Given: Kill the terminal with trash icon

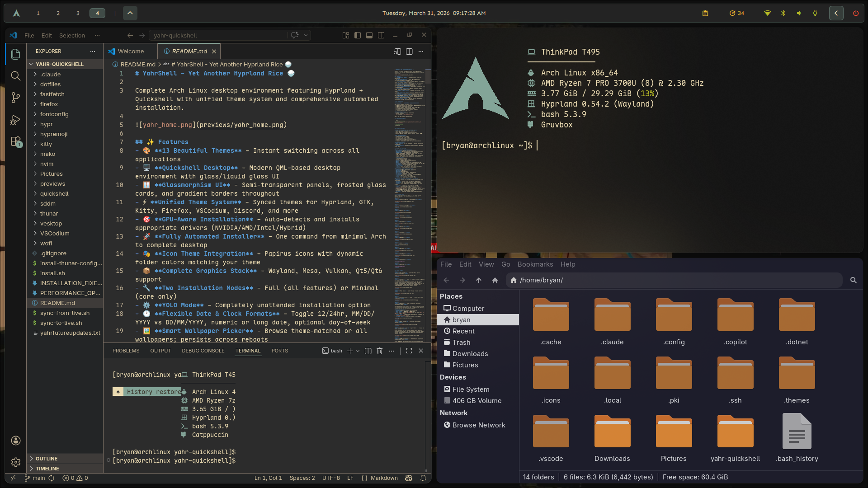Looking at the screenshot, I should click(380, 351).
